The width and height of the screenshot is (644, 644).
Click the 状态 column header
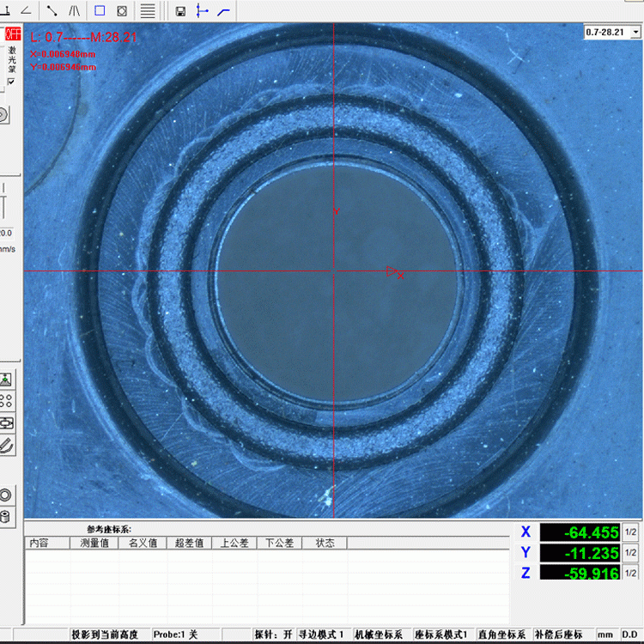[x=325, y=543]
